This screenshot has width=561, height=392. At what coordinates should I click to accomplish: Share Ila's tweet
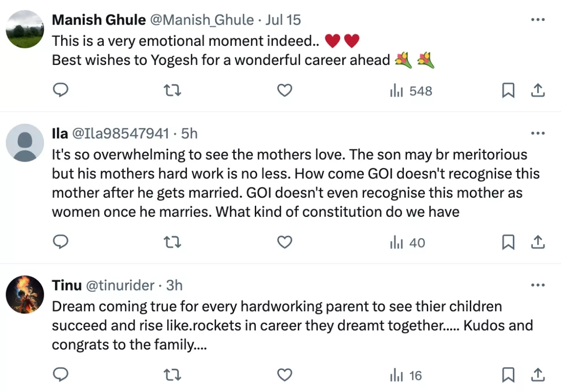[x=538, y=242]
